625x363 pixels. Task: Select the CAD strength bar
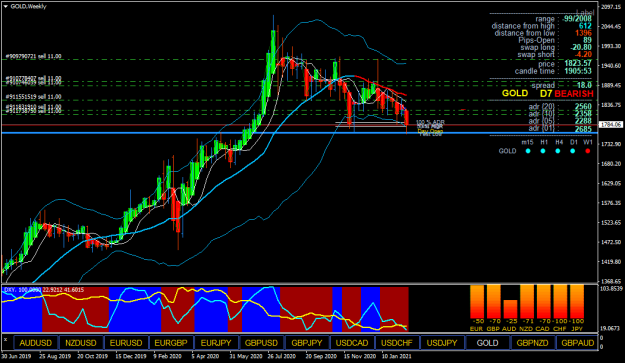543,302
